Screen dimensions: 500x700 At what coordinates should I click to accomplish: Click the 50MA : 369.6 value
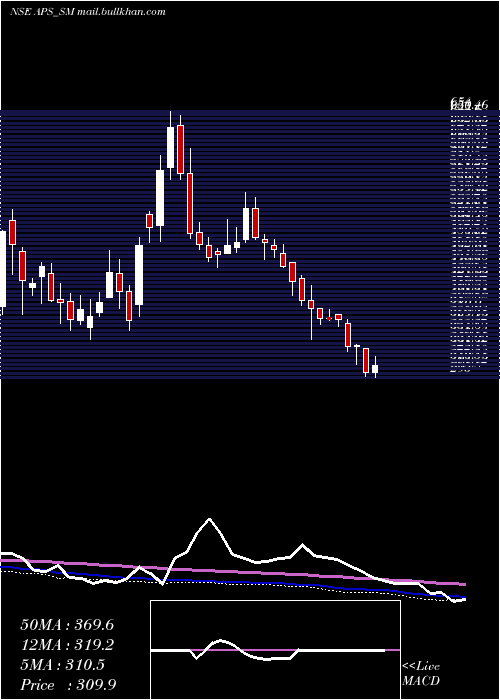click(67, 625)
